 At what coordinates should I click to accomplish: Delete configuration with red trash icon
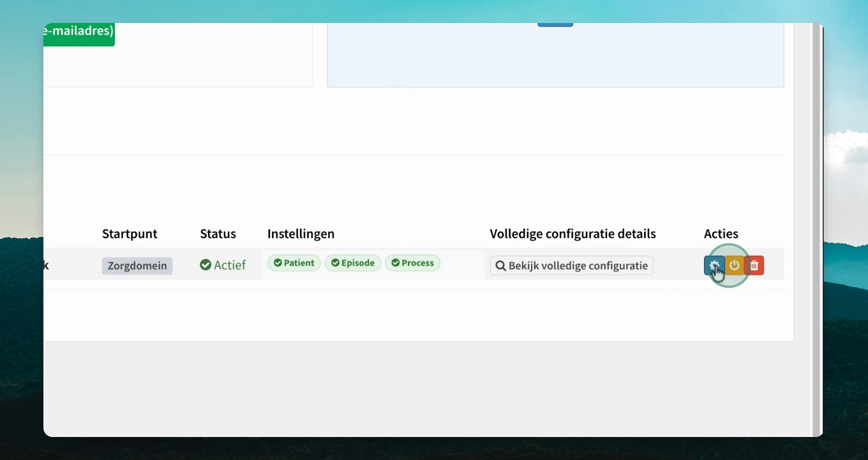coord(754,266)
